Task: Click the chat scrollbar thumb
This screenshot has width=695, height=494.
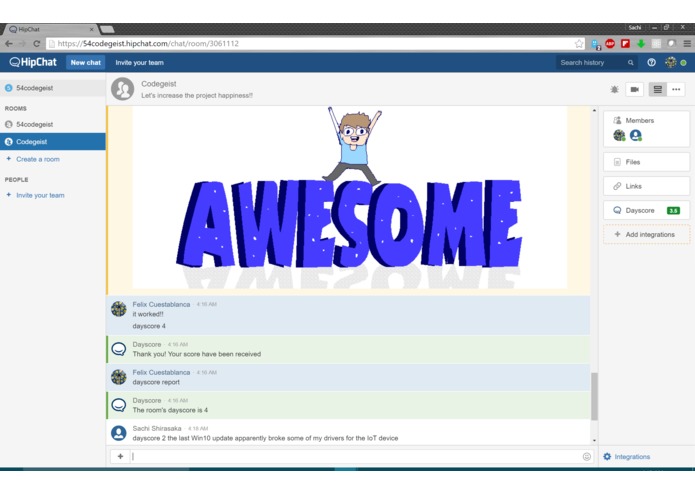Action: (x=594, y=397)
